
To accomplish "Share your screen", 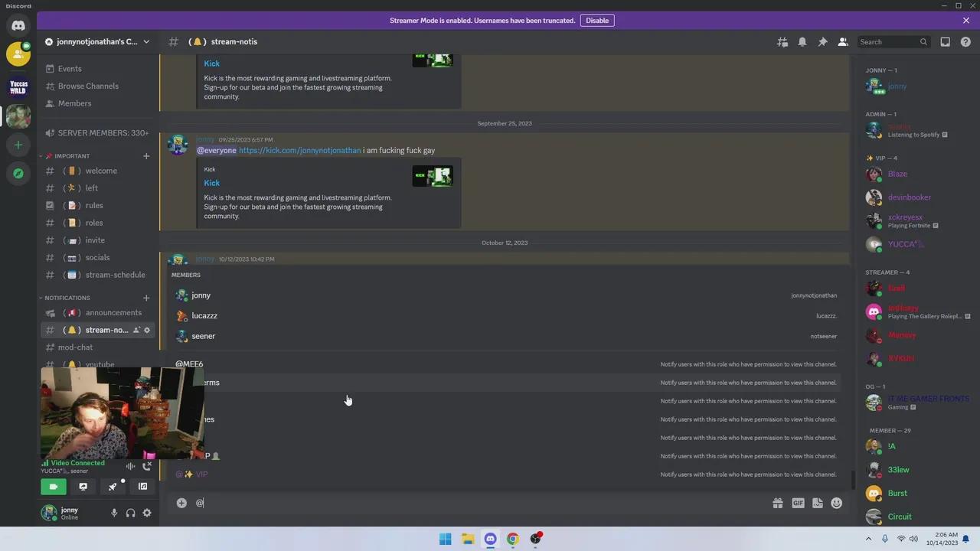I will (x=83, y=487).
